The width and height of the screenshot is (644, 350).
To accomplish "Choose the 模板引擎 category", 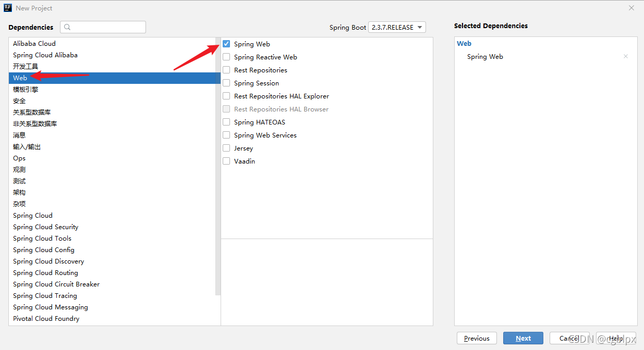I will click(x=112, y=90).
